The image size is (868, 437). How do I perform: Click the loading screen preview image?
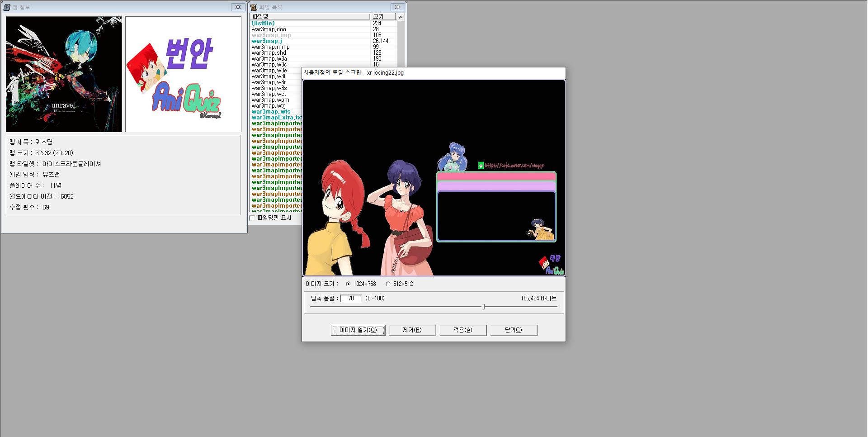(x=434, y=178)
